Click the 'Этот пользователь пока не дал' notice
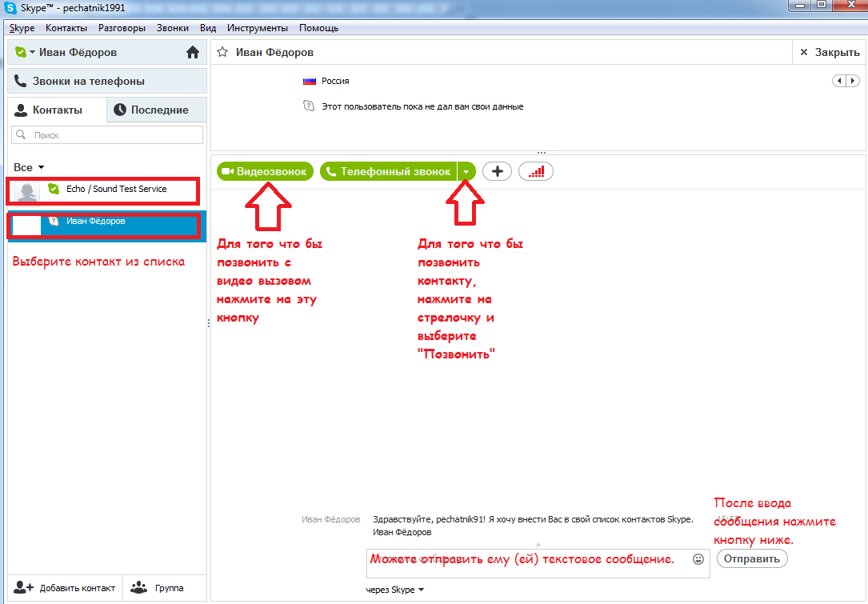The height and width of the screenshot is (604, 868). point(423,106)
